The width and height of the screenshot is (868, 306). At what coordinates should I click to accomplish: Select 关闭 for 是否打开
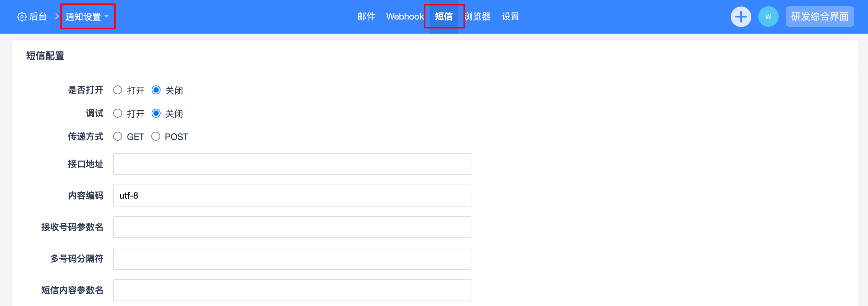(156, 90)
